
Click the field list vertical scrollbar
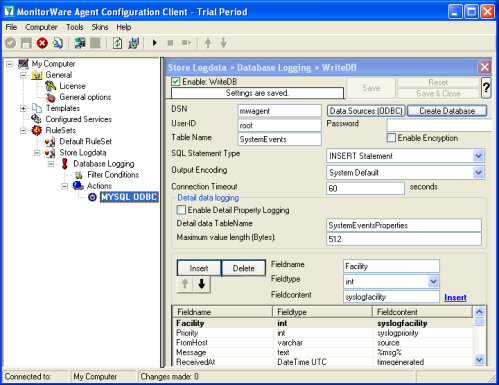(x=479, y=336)
